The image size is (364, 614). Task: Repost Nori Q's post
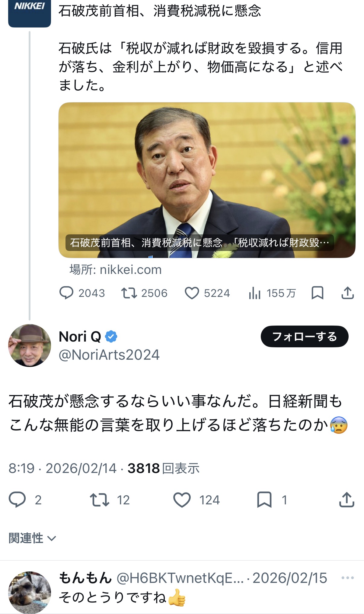click(x=99, y=500)
